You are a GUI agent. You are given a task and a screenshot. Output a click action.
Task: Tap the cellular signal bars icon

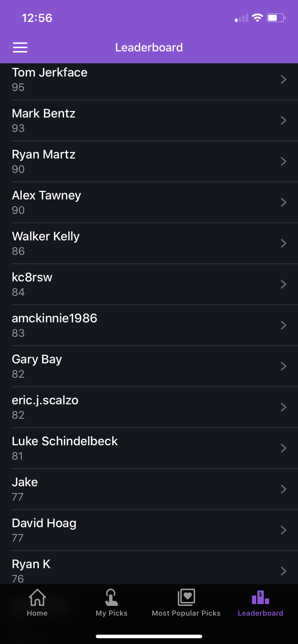[241, 18]
